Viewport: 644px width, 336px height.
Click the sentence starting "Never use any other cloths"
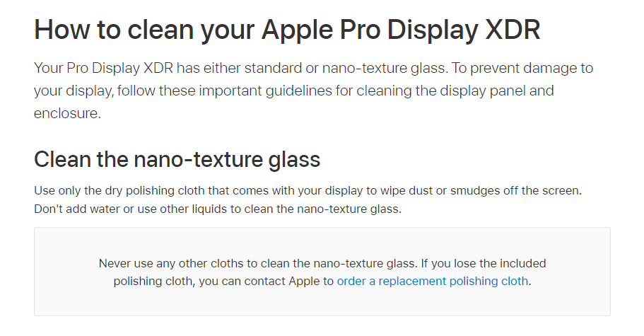(x=258, y=264)
